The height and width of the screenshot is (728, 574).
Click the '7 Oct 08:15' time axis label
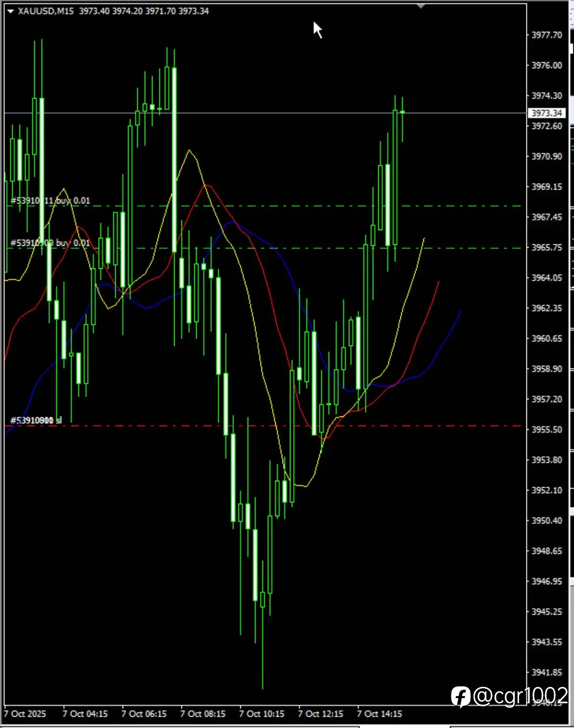(203, 714)
